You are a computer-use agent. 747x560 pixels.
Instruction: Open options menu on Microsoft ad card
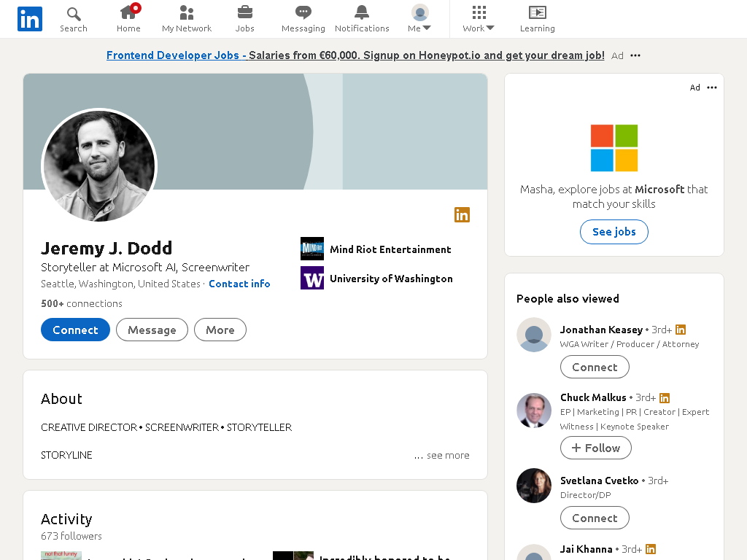click(x=712, y=87)
